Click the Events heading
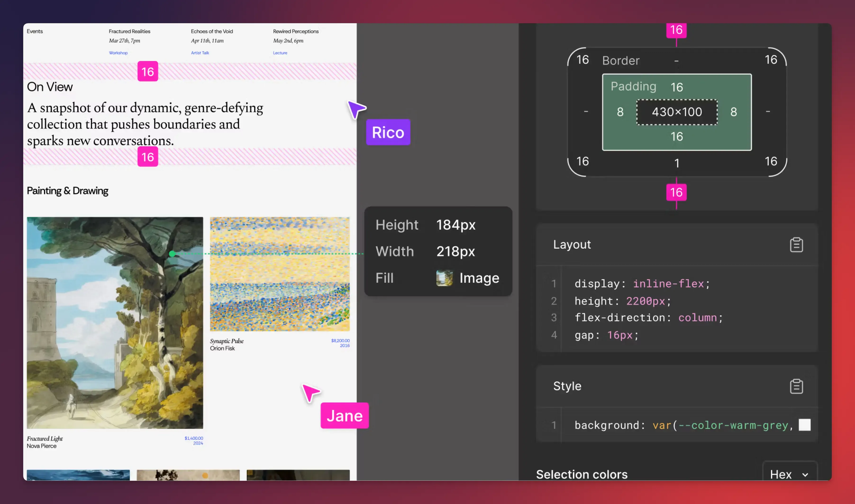This screenshot has width=855, height=504. tap(35, 31)
